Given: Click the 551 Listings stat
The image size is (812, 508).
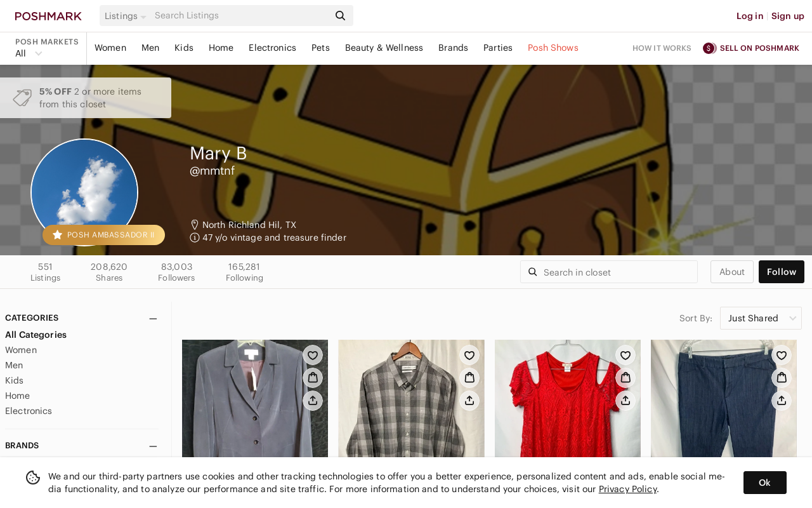Looking at the screenshot, I should point(45,272).
